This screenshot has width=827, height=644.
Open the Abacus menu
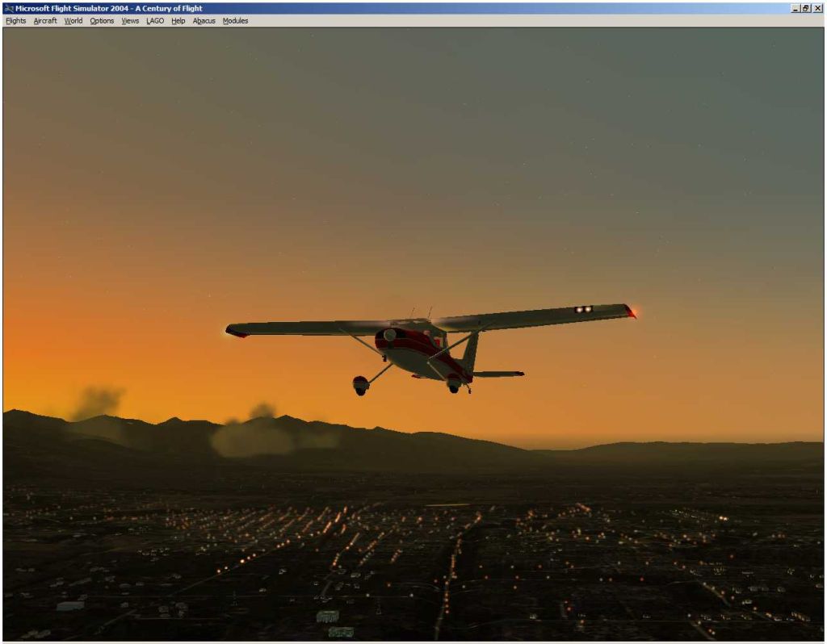tap(204, 21)
